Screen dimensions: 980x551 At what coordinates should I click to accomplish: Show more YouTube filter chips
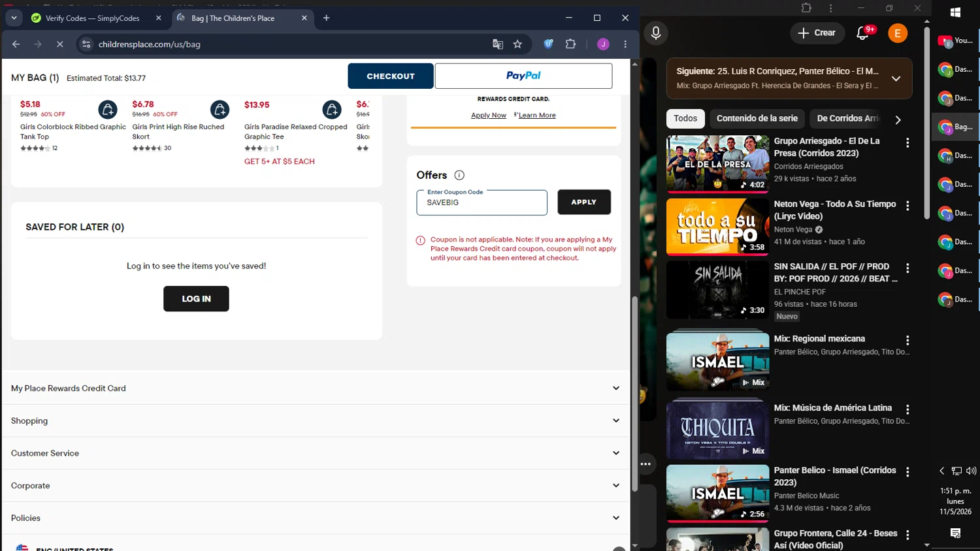click(898, 119)
